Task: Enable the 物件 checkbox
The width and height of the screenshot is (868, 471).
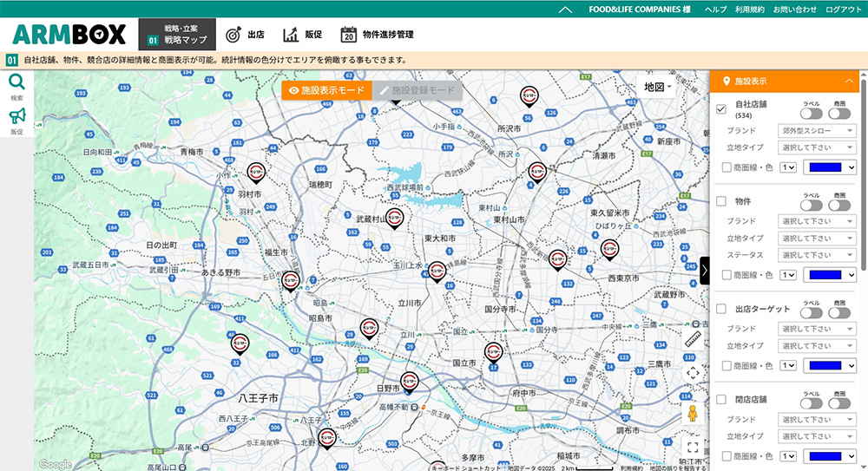Action: 721,201
